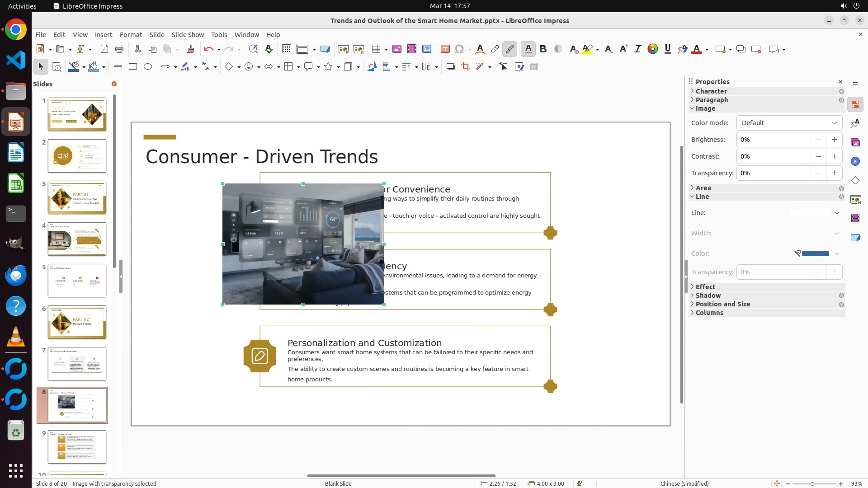Viewport: 868px width, 488px height.
Task: Click the Insert Hyperlink chain icon
Action: pos(495,49)
